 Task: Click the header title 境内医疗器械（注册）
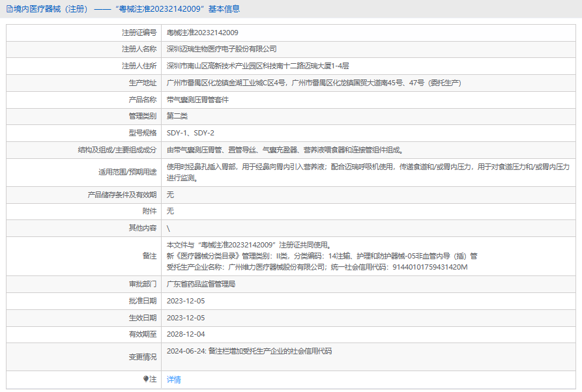[52, 9]
